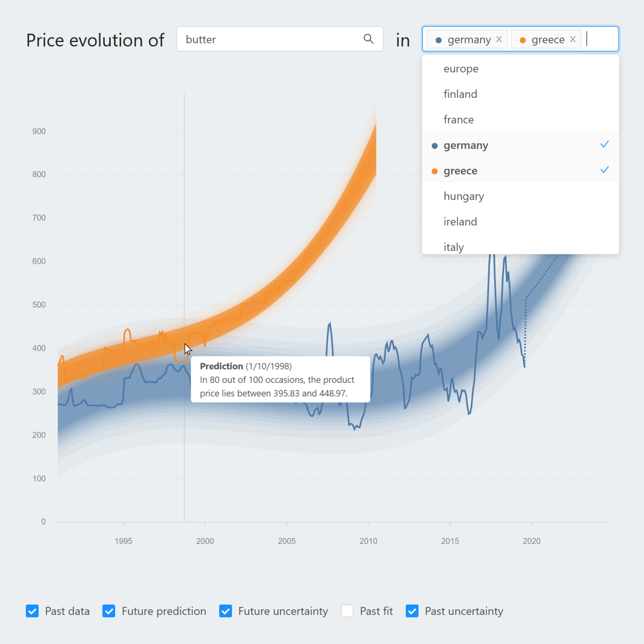The width and height of the screenshot is (644, 644).
Task: Select france from the dropdown list
Action: coord(459,119)
